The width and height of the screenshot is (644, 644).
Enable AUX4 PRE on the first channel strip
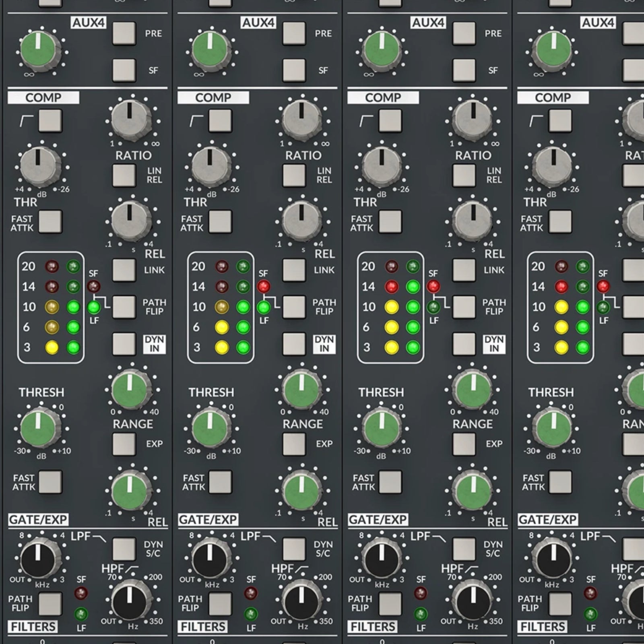click(x=124, y=33)
